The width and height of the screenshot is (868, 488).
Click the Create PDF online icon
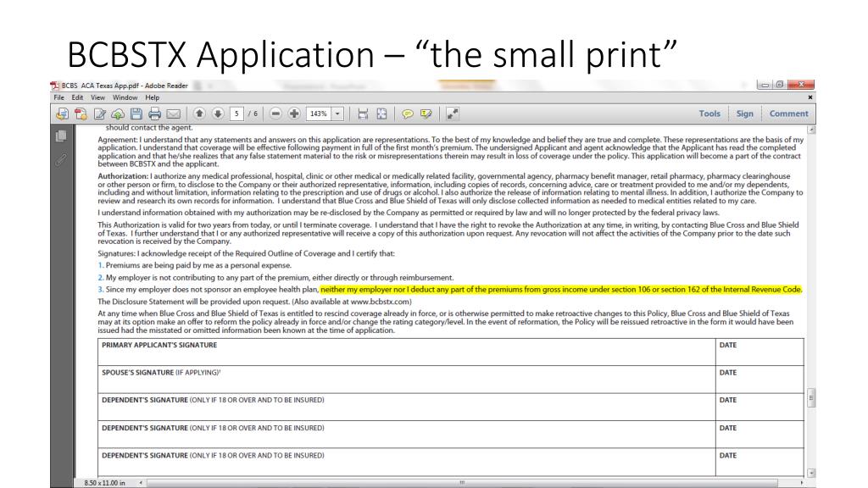(81, 114)
